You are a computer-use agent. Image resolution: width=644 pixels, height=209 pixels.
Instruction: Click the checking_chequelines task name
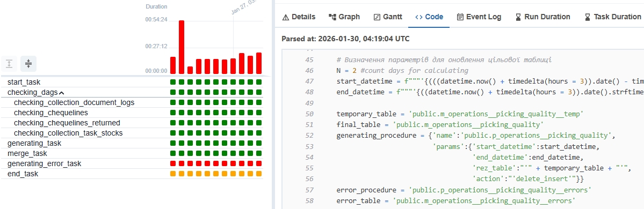[x=51, y=113]
